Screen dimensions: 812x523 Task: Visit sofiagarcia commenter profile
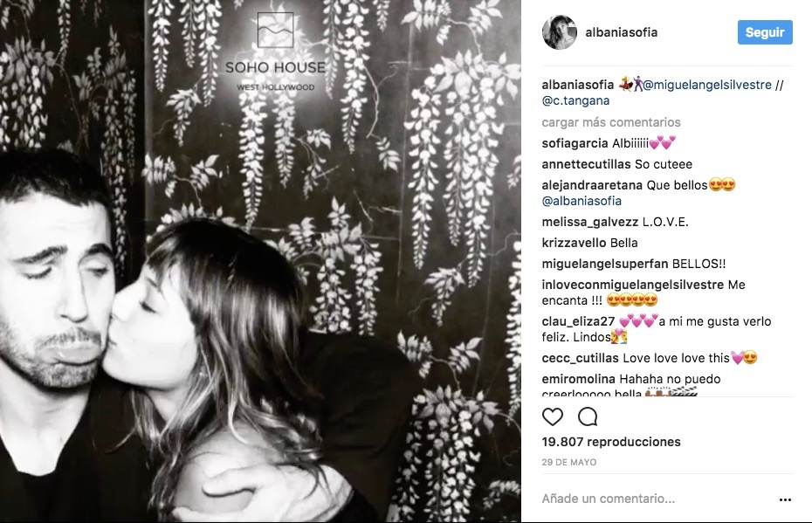point(575,143)
